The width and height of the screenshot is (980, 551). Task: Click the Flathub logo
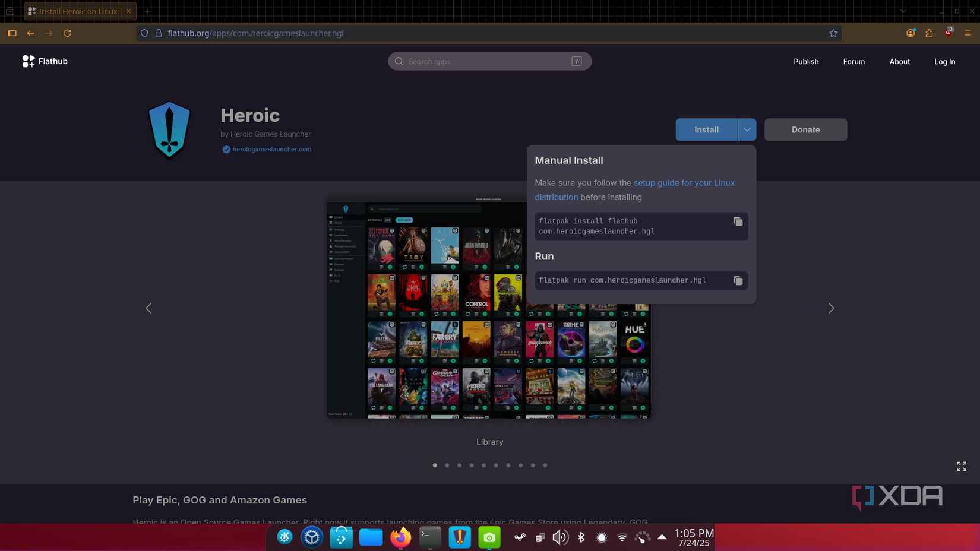point(45,61)
